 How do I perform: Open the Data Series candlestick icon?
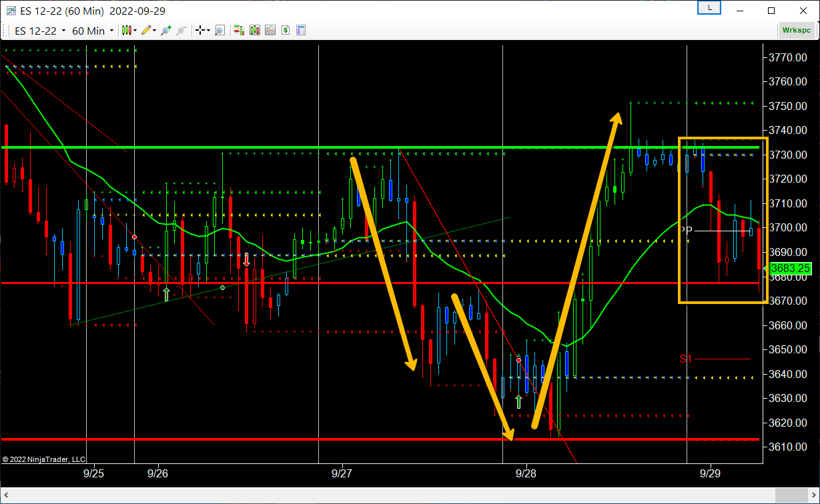click(254, 30)
